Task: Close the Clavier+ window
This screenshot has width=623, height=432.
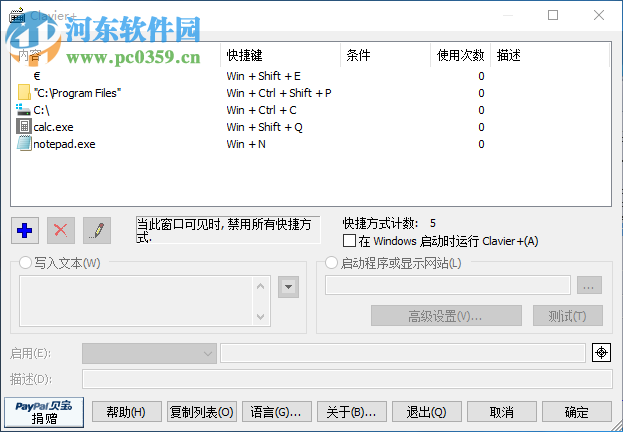Action: tap(599, 15)
